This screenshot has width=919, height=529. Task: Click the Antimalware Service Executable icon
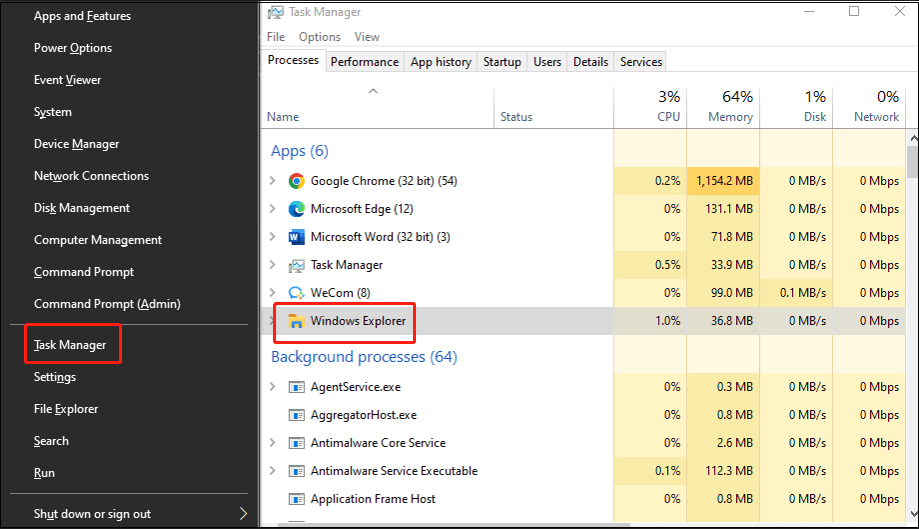[x=297, y=471]
